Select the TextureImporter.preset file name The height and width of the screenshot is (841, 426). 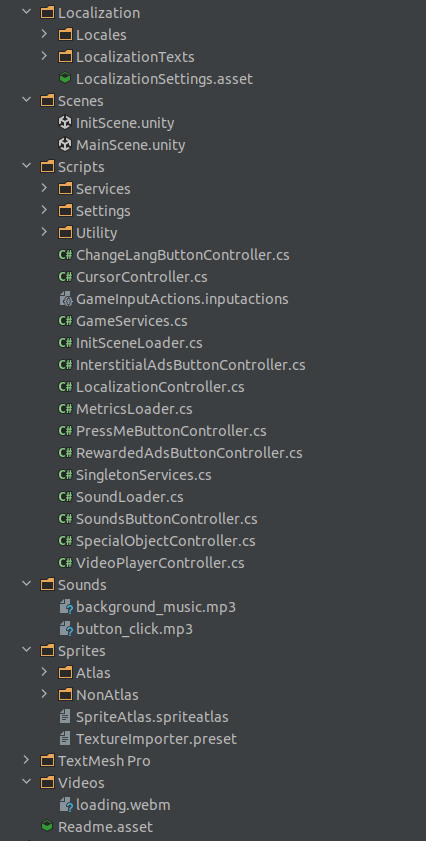point(156,739)
